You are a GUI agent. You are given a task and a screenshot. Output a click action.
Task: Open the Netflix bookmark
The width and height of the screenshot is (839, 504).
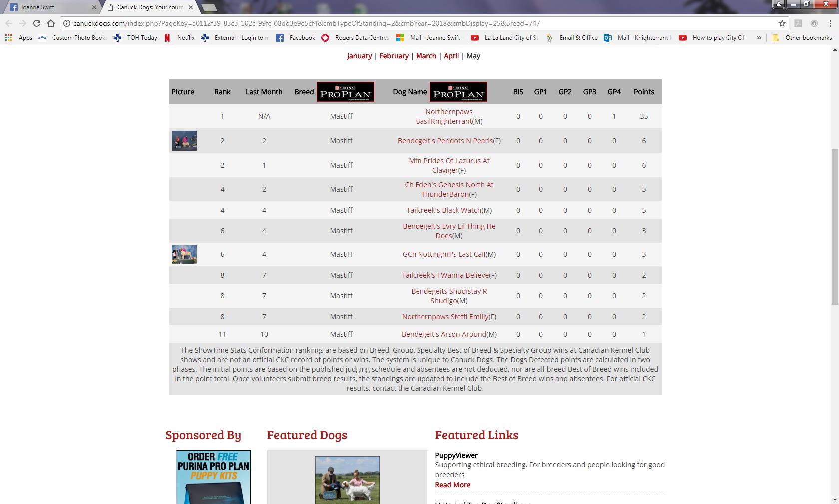[180, 38]
